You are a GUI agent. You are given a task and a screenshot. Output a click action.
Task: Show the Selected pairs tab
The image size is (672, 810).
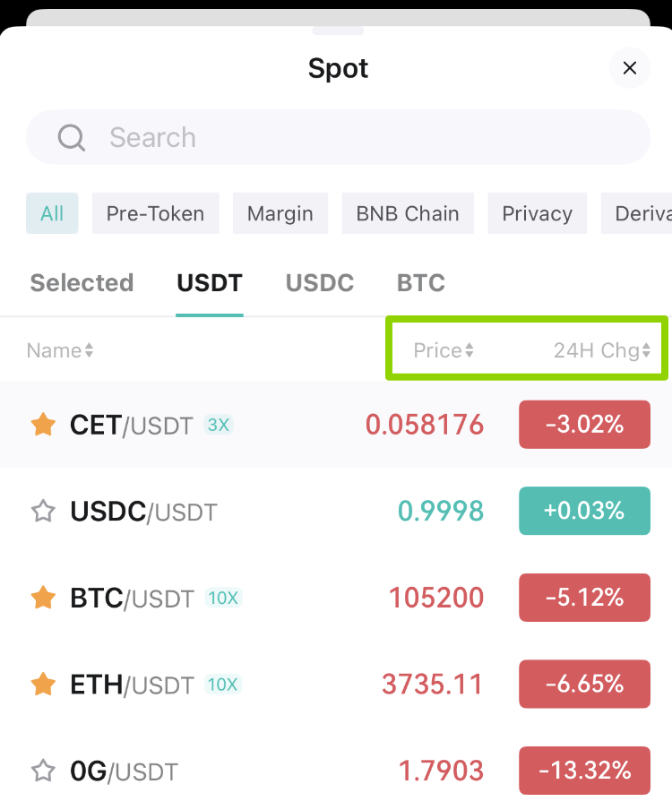[82, 282]
